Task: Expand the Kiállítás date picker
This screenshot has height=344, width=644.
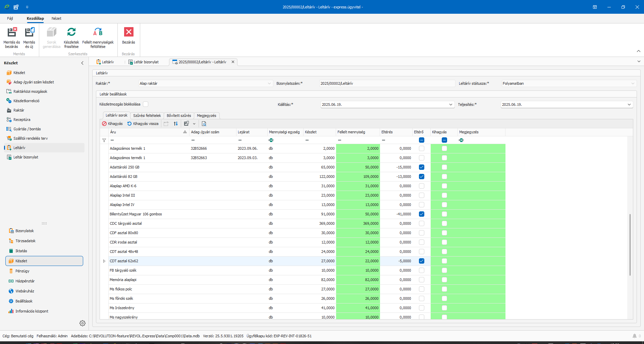Action: [x=450, y=105]
